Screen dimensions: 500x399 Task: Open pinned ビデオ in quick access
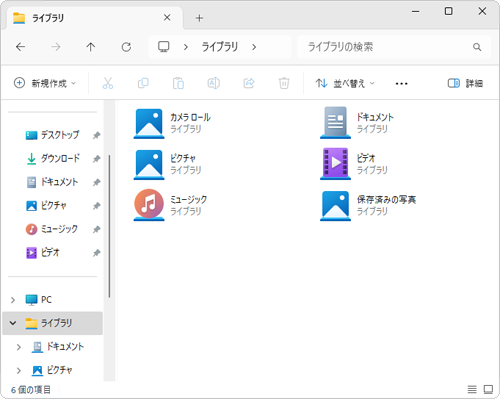coord(43,253)
